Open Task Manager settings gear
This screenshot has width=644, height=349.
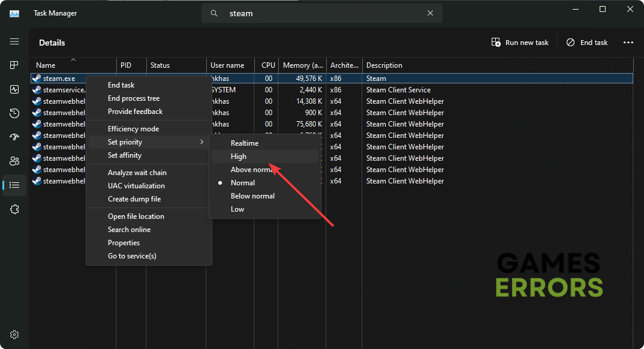tap(14, 335)
